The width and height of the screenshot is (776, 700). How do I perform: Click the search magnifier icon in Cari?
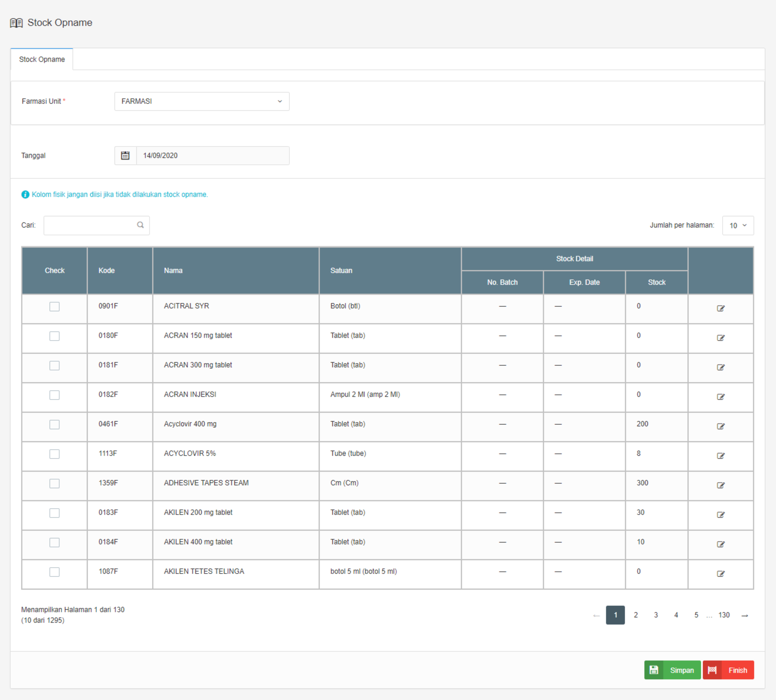click(140, 225)
